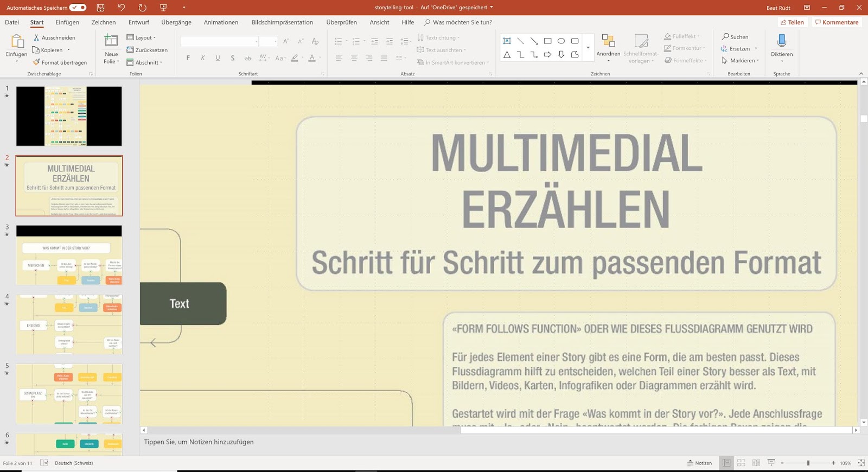The width and height of the screenshot is (868, 472).
Task: Undo the last action
Action: point(122,8)
